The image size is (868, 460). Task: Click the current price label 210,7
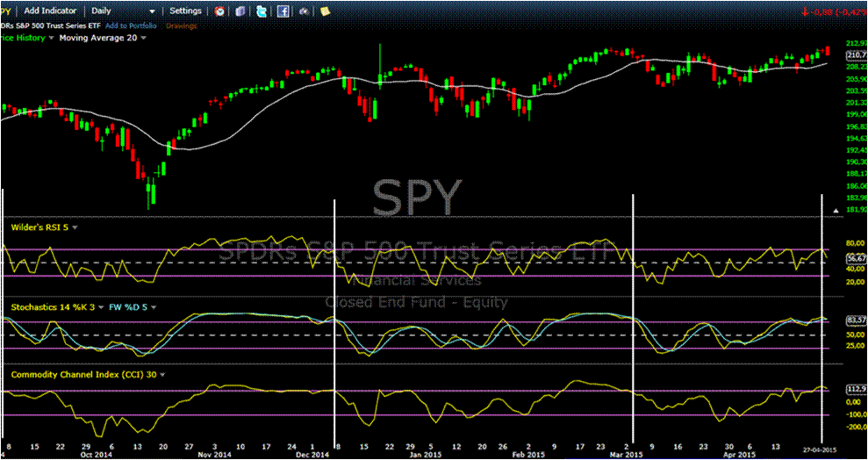(856, 54)
